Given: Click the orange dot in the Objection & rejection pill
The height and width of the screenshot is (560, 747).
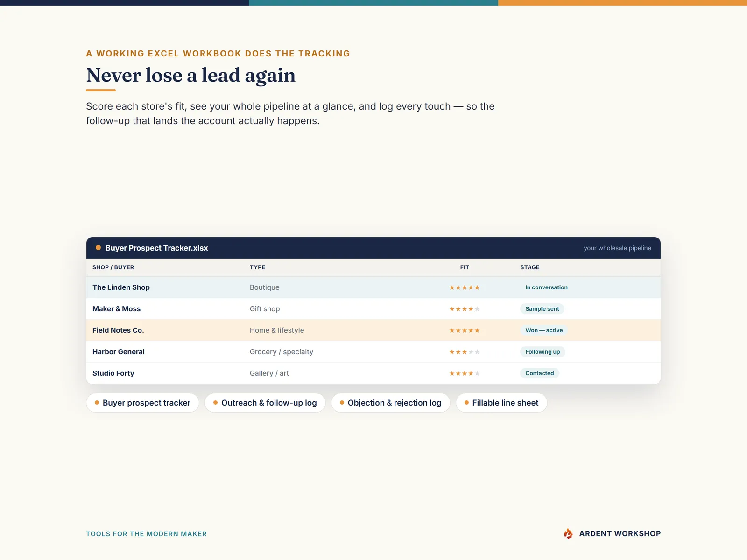Looking at the screenshot, I should [342, 402].
